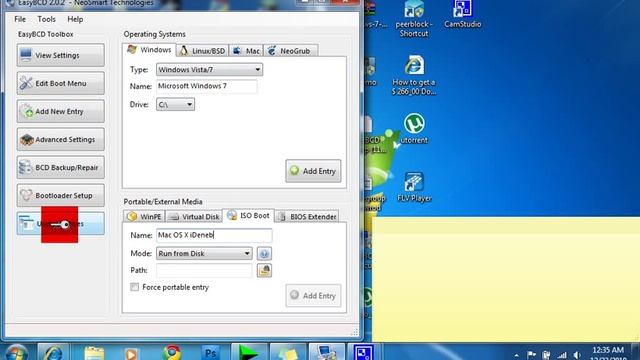Open the Edit Boot Menu section
The image size is (640, 360).
[60, 83]
